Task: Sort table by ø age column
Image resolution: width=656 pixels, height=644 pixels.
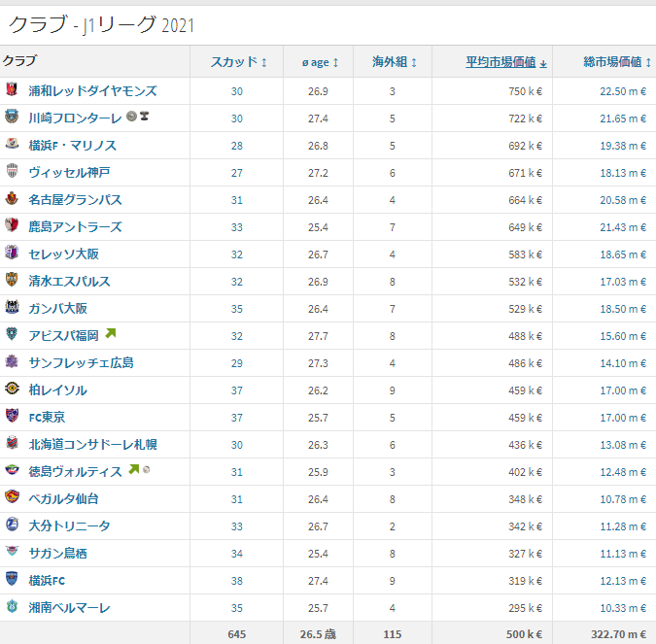Action: [320, 62]
